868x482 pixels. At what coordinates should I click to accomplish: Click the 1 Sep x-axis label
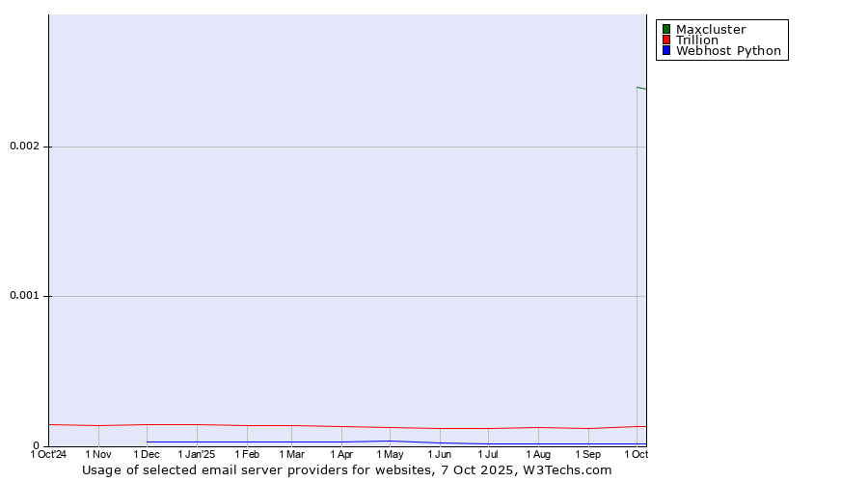pos(587,454)
